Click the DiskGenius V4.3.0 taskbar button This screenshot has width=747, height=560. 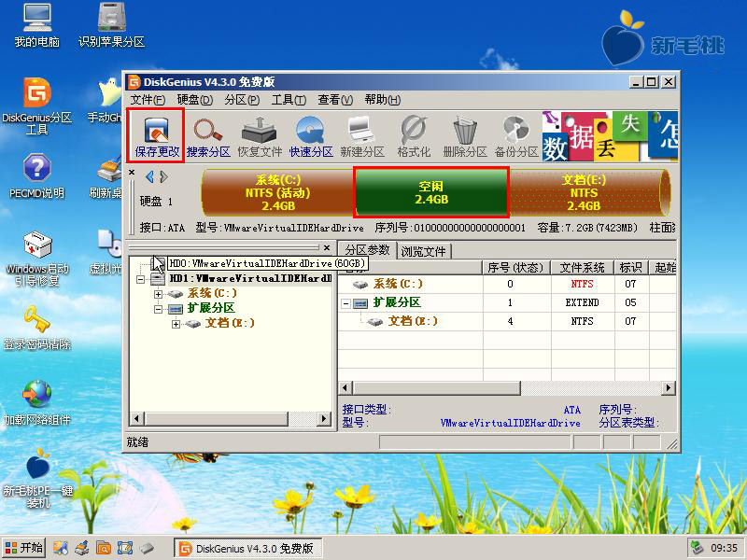[x=248, y=548]
